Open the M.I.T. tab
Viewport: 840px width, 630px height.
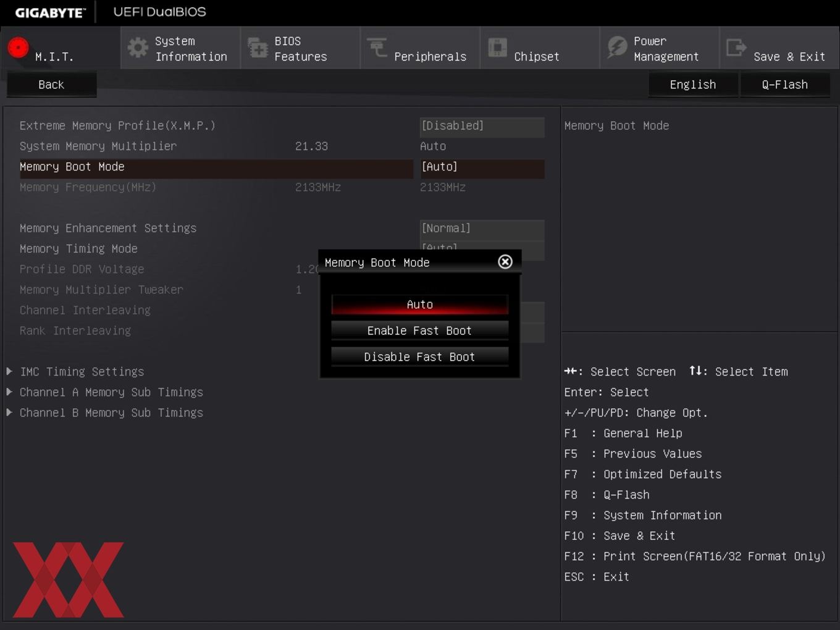pyautogui.click(x=61, y=48)
